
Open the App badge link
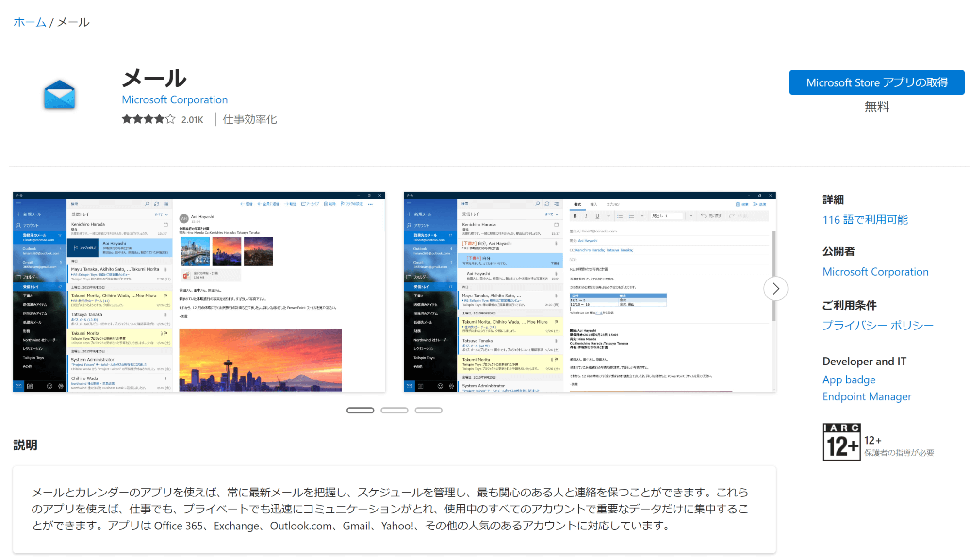tap(849, 380)
